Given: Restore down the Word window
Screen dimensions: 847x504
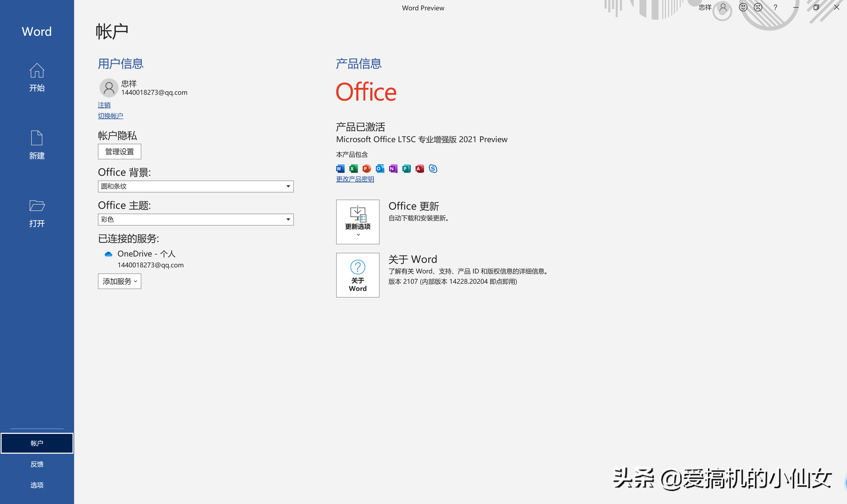Looking at the screenshot, I should (x=816, y=7).
